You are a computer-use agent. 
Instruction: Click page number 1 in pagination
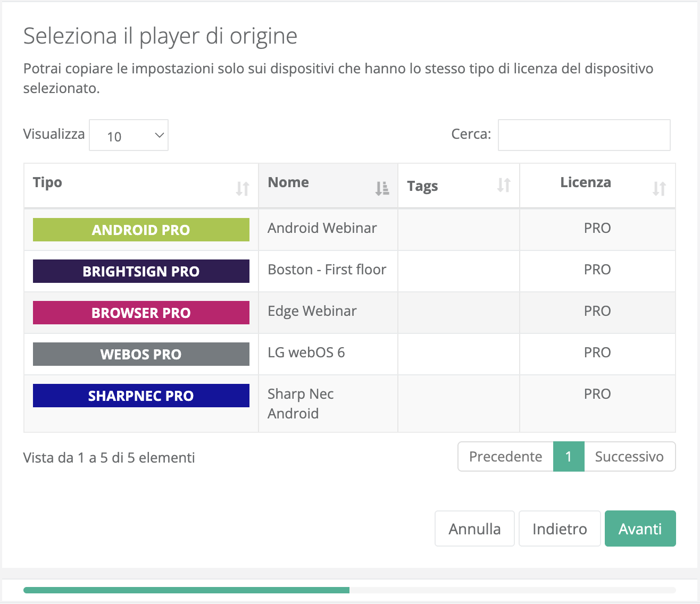click(x=568, y=456)
